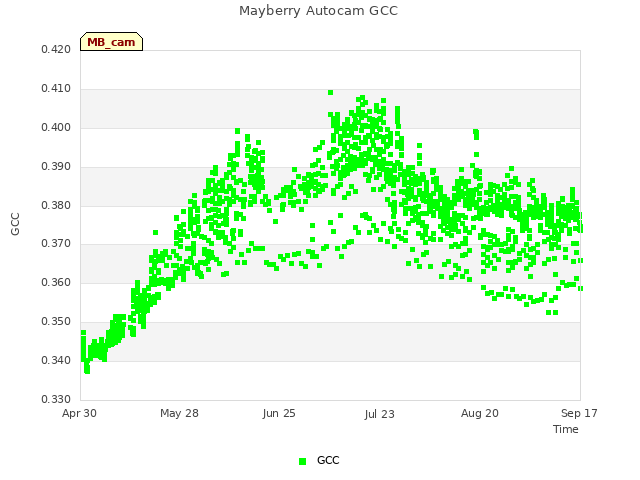This screenshot has width=640, height=480.
Task: Click the Time axis title
Action: [x=566, y=429]
